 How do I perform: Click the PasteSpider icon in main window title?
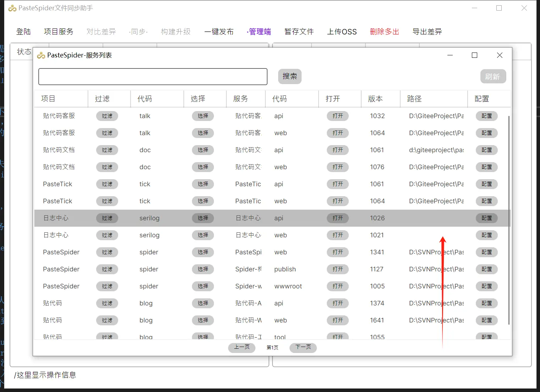pyautogui.click(x=12, y=8)
